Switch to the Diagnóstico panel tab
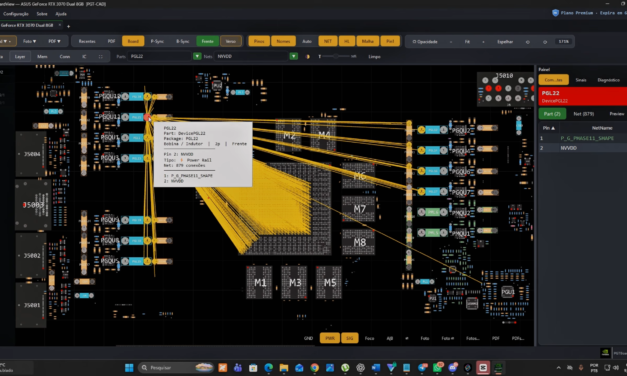Screen dimensions: 627x376 (609, 80)
